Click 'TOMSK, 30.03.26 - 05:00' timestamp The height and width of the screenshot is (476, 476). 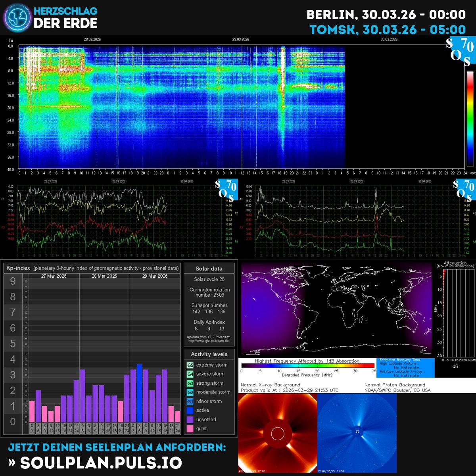[388, 30]
